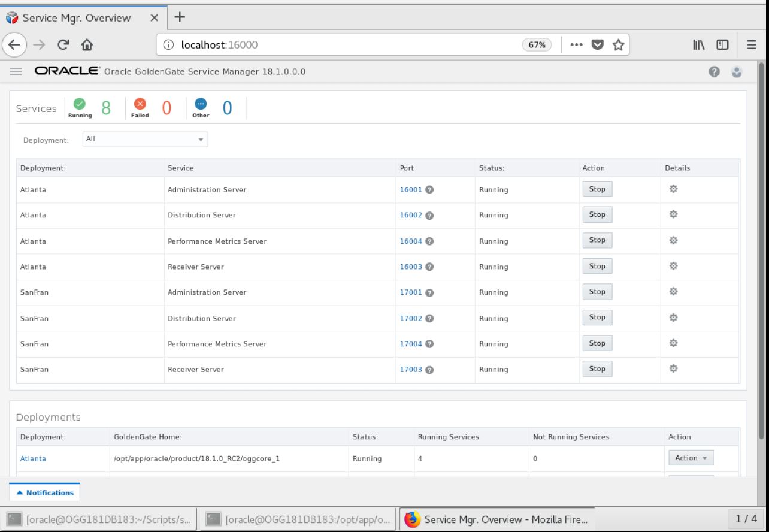Click the help icon beside port 16002
Screen dimensions: 769x532
coord(429,216)
